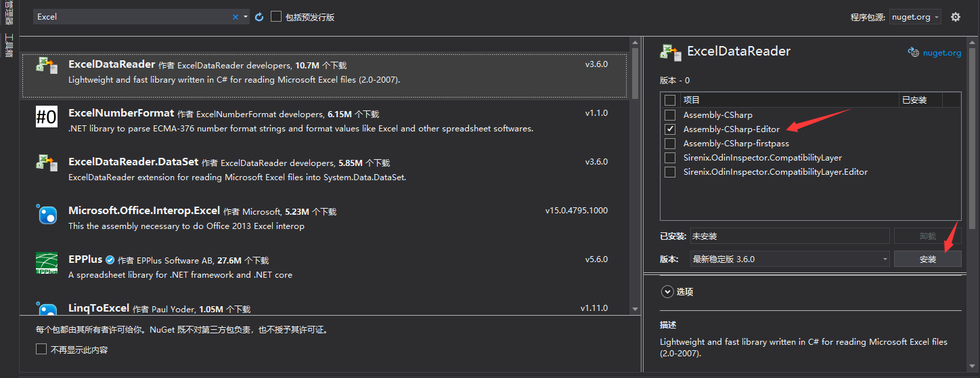Viewport: 980px width, 378px height.
Task: Click ExcelNumberFormat version v1.1.0
Action: 596,113
